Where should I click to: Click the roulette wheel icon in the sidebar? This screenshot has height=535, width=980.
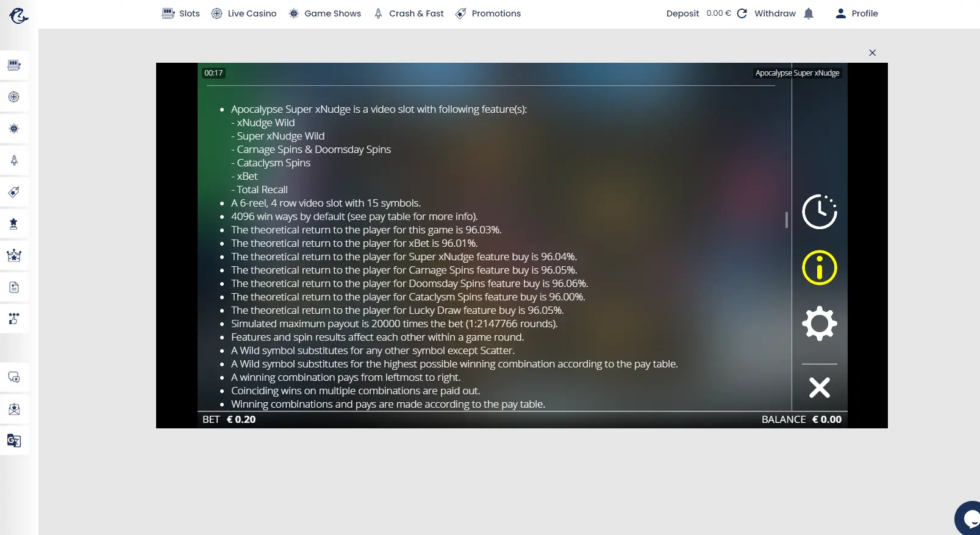click(x=14, y=97)
